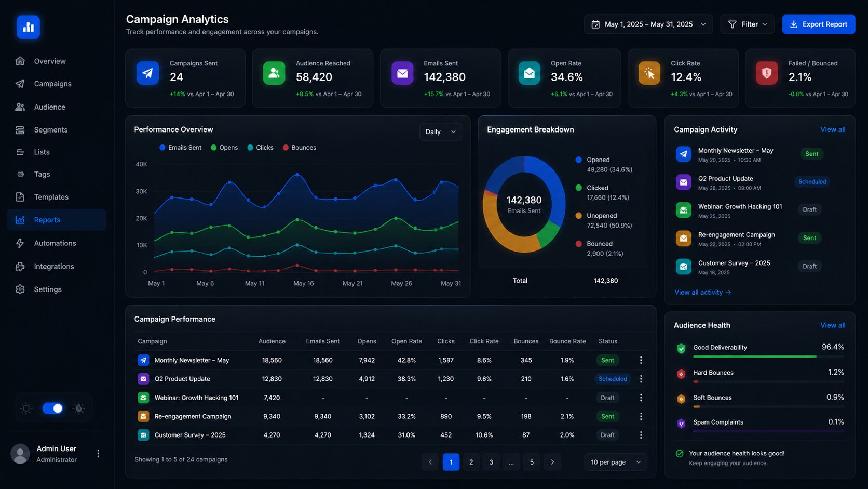Click Customer Survey – 2025 table row name

tap(190, 435)
